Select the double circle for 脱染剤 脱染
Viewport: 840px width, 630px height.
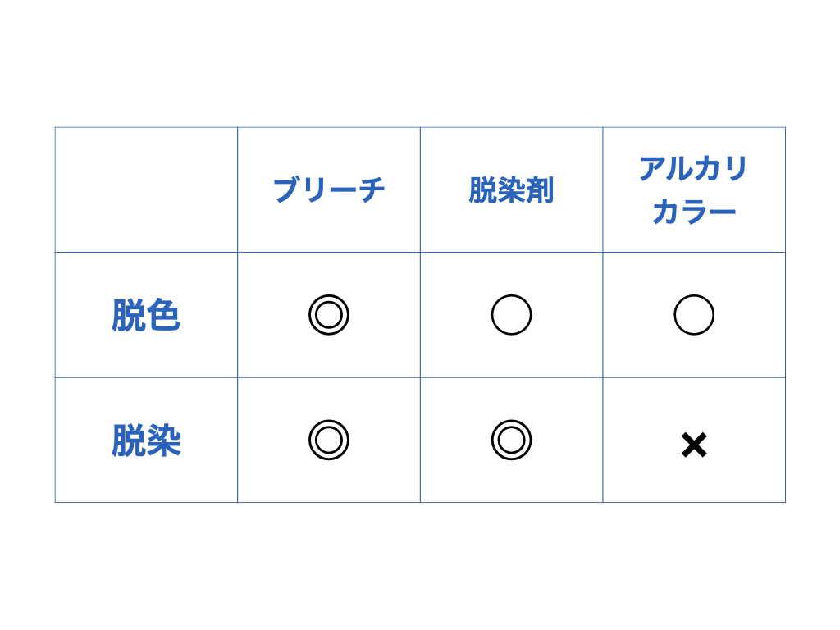tap(511, 441)
